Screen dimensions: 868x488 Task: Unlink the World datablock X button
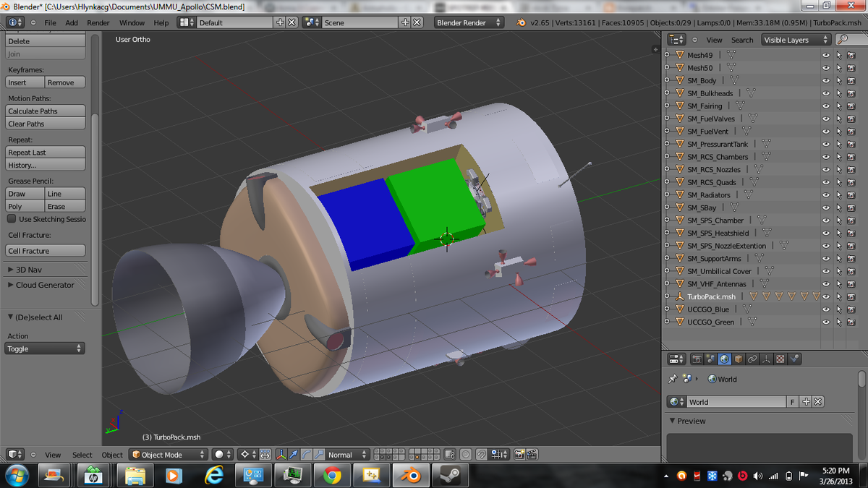(x=818, y=402)
